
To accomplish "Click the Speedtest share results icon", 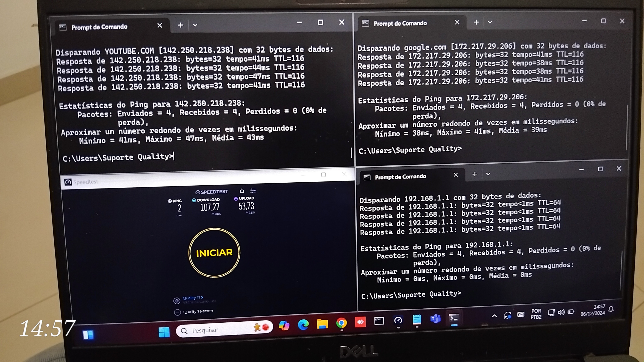I will coord(242,191).
